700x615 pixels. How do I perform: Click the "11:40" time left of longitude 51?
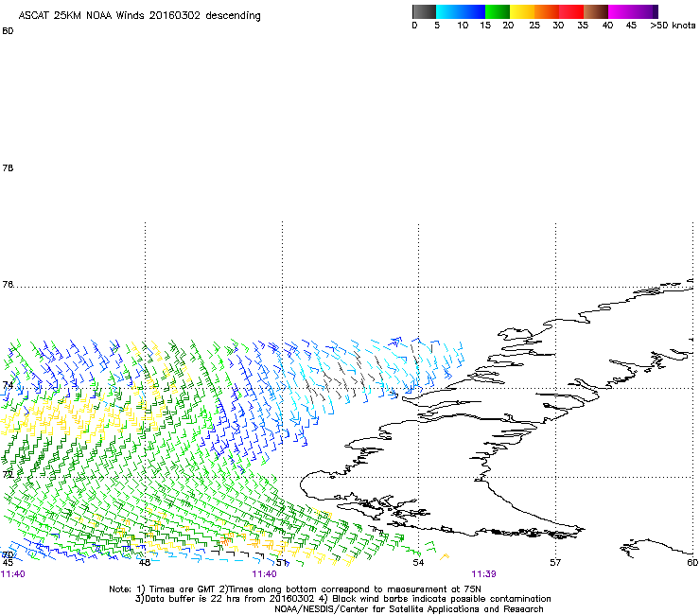point(264,574)
